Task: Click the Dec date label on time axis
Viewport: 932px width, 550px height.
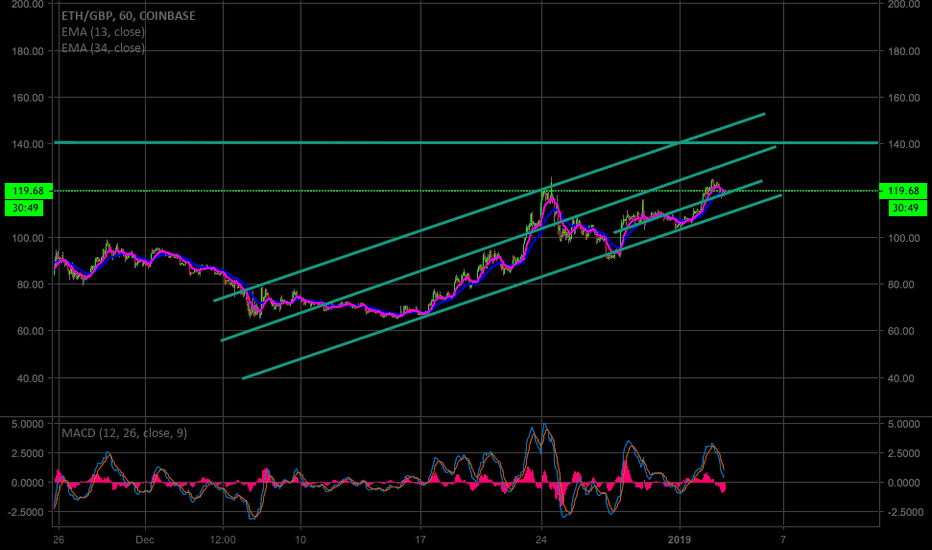Action: pos(144,540)
